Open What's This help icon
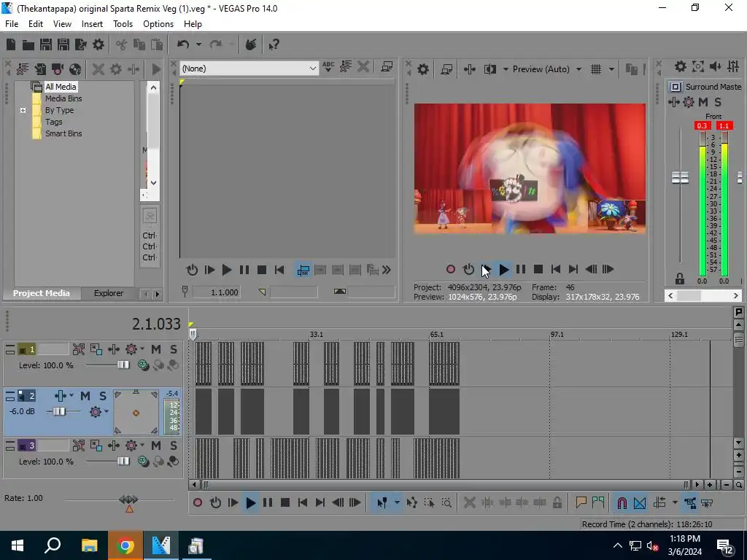747x560 pixels. click(274, 44)
